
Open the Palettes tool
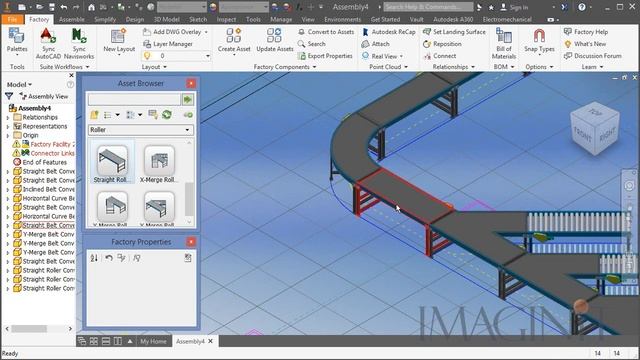point(17,41)
